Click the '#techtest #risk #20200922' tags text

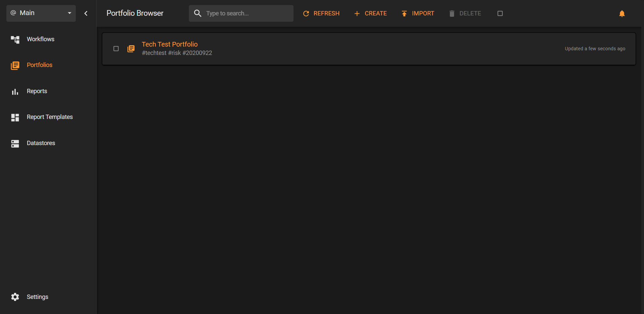pos(177,53)
